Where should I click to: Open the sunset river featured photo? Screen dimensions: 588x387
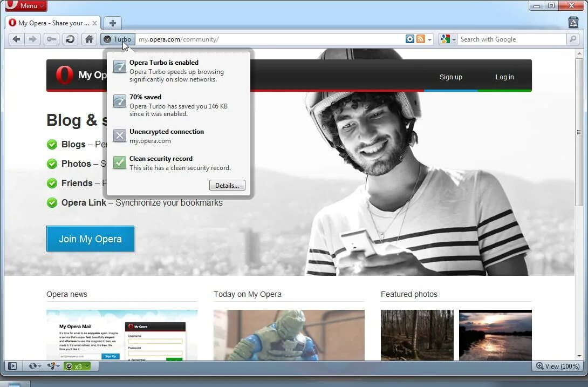[495, 335]
